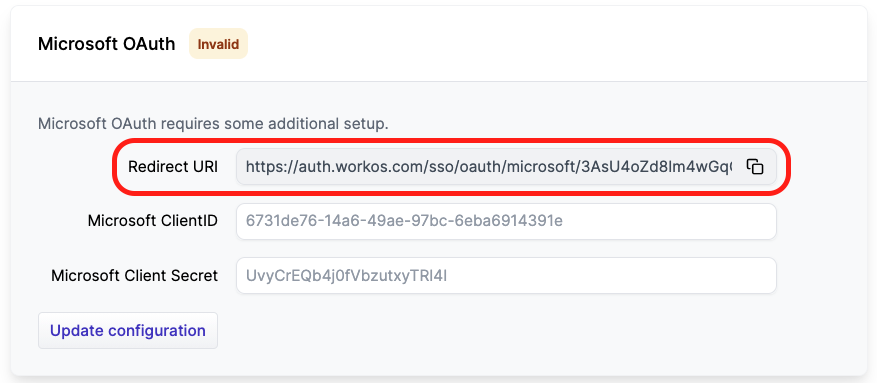
Task: Click the Invalid status badge
Action: 218,44
